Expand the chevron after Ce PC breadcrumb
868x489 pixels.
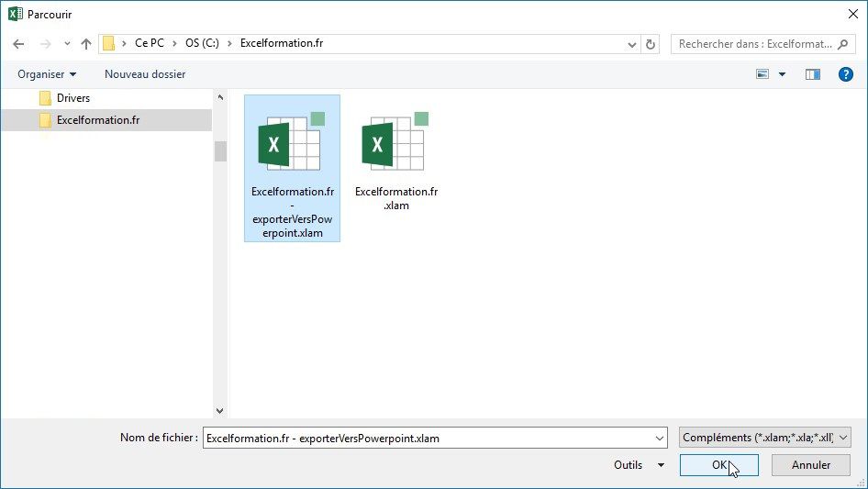coord(174,43)
